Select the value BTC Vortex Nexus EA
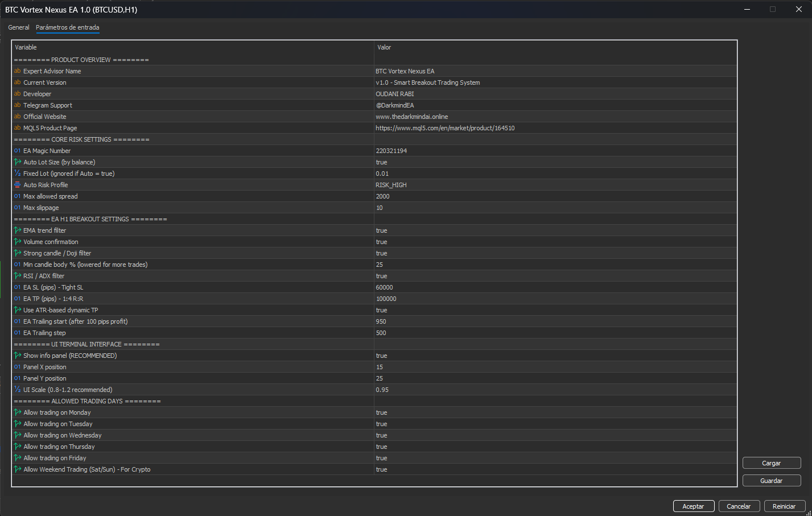The height and width of the screenshot is (516, 812). tap(405, 71)
